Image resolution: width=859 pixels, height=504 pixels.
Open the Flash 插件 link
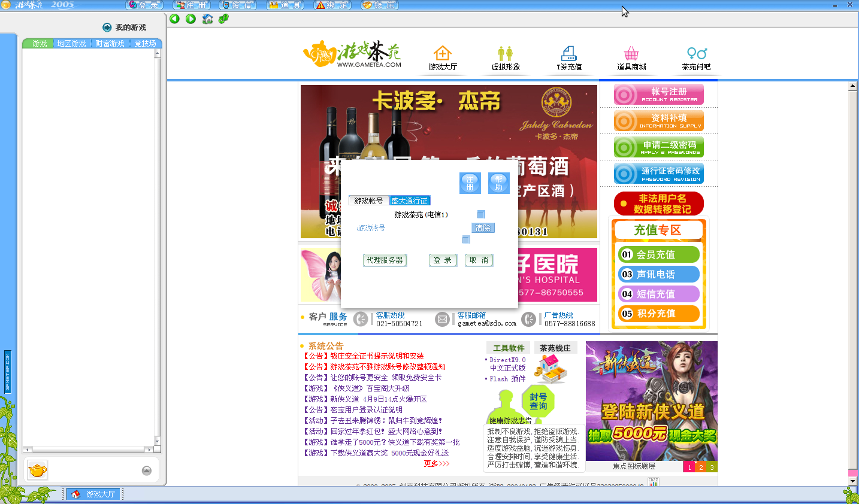click(507, 379)
